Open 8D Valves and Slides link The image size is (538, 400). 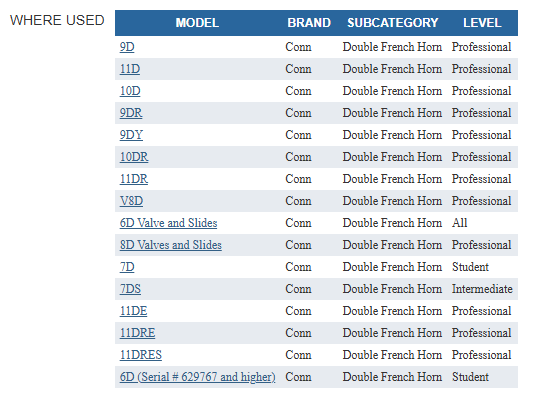171,245
